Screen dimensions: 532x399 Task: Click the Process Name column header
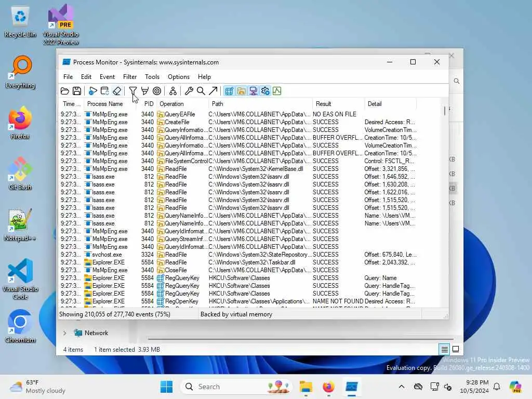110,104
